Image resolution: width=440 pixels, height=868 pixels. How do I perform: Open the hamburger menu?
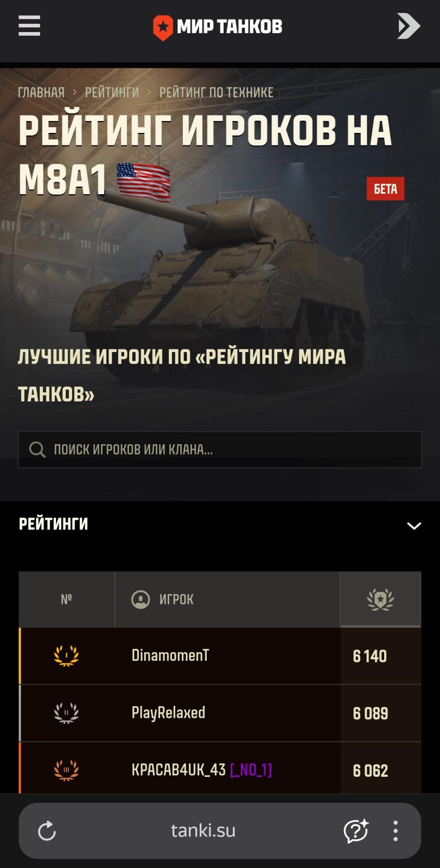pyautogui.click(x=29, y=25)
